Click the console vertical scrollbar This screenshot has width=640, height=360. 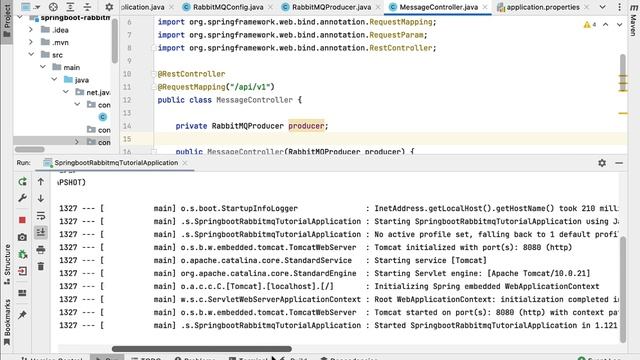623,289
